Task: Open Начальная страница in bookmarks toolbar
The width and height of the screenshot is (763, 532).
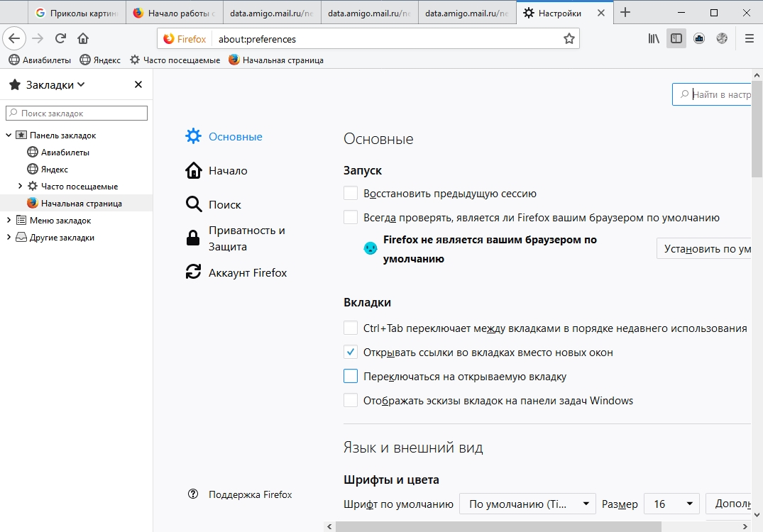Action: pos(276,60)
